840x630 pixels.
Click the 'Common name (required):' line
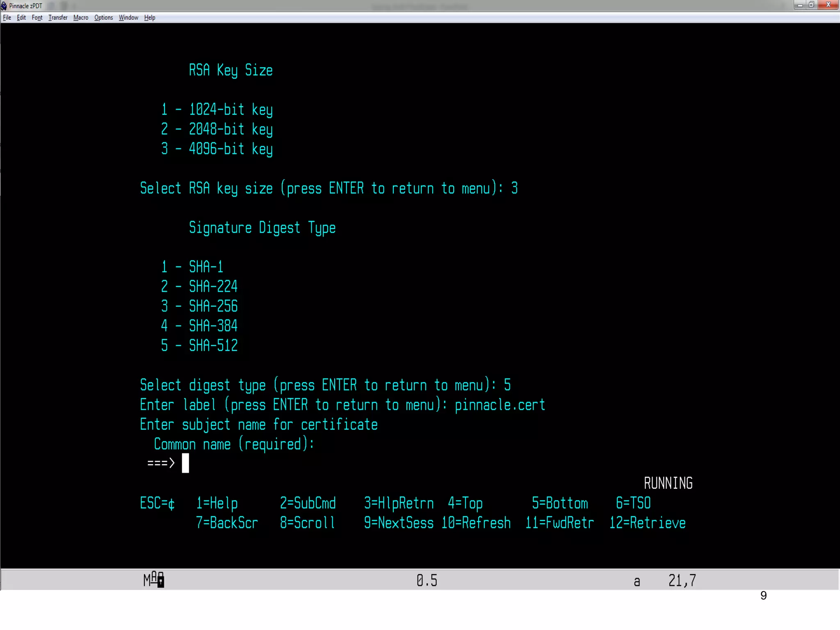[x=234, y=445]
